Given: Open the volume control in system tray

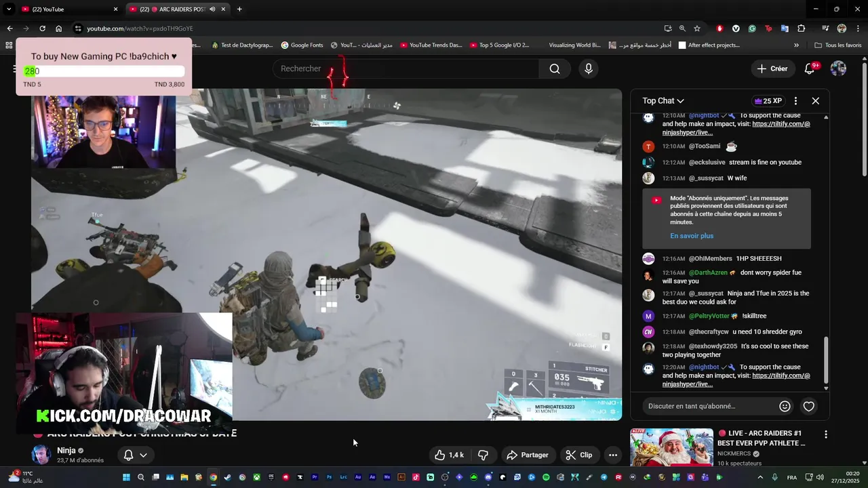Looking at the screenshot, I should pyautogui.click(x=819, y=477).
